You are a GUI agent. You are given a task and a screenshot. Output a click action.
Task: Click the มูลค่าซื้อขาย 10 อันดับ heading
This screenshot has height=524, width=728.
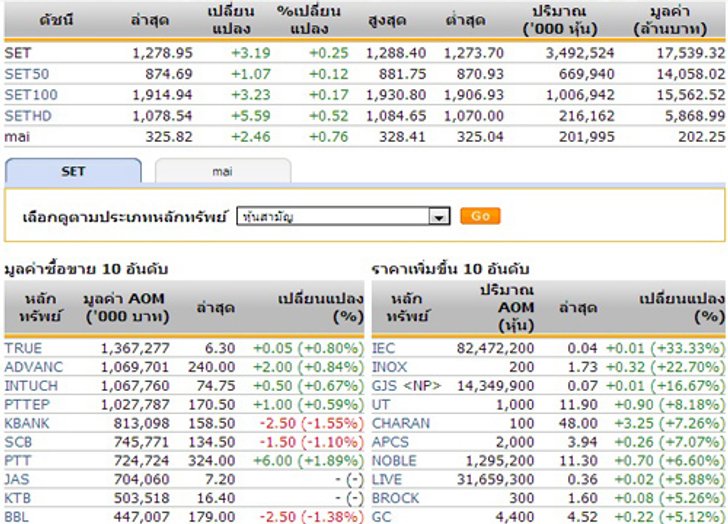tap(86, 269)
